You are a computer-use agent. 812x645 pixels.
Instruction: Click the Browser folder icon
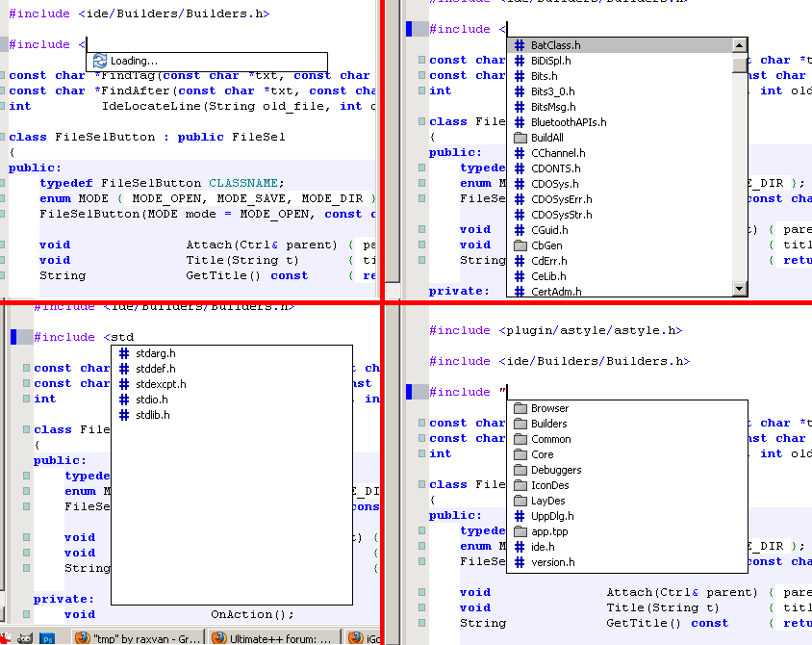[520, 408]
